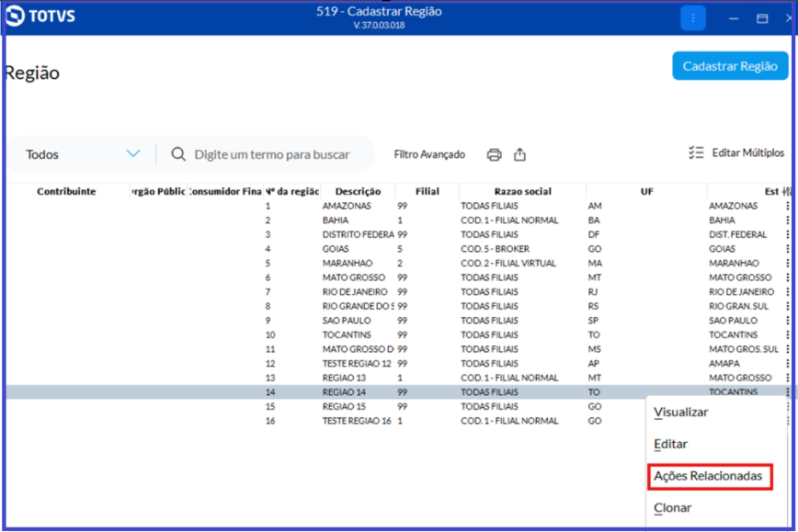Image resolution: width=798 pixels, height=532 pixels.
Task: Select Visualizar from context menu
Action: click(x=680, y=412)
